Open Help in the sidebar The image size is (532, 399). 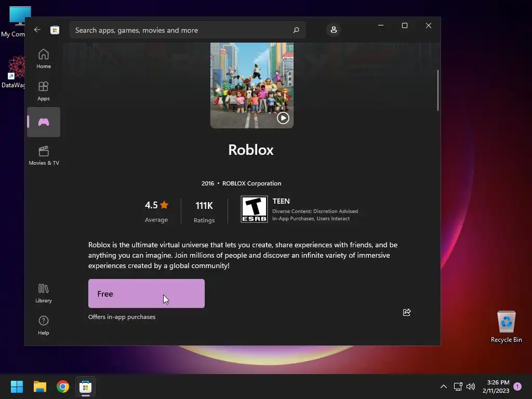tap(44, 325)
